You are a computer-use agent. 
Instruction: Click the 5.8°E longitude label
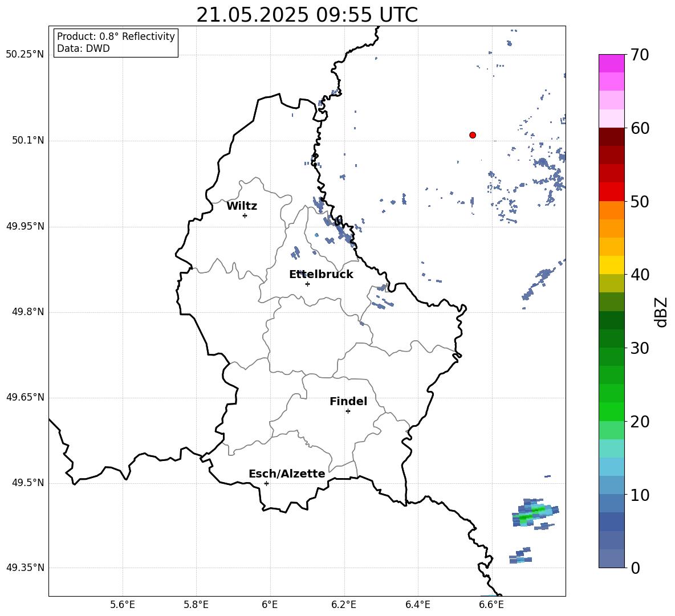tap(196, 605)
